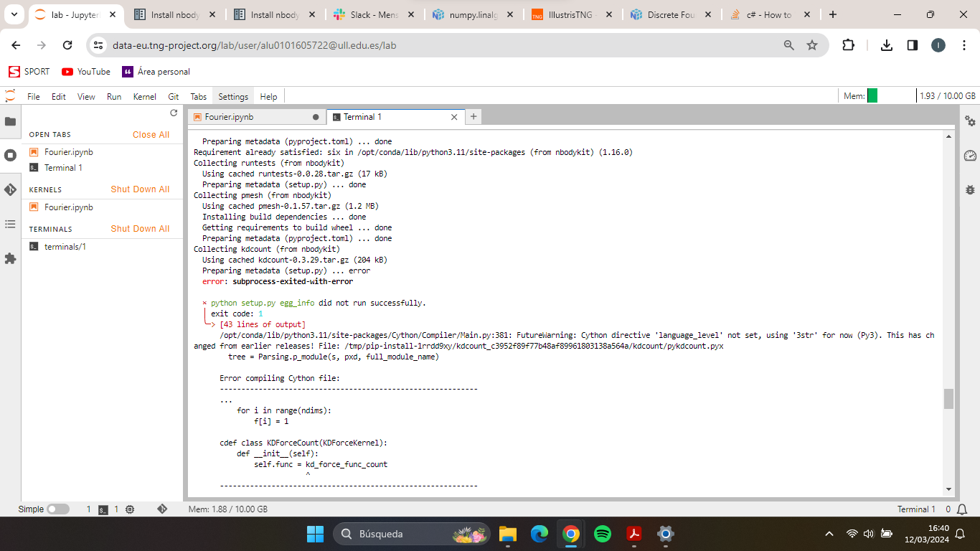Open the Área personal bookmark

pos(156,72)
